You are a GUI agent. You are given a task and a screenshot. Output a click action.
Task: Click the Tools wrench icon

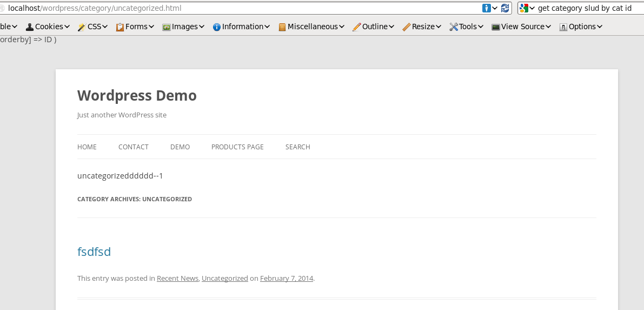454,27
